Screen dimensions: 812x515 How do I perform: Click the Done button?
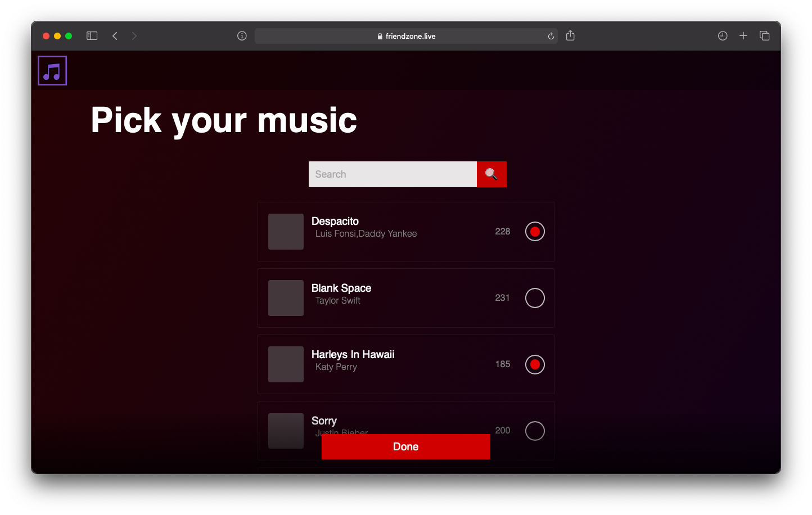(406, 446)
